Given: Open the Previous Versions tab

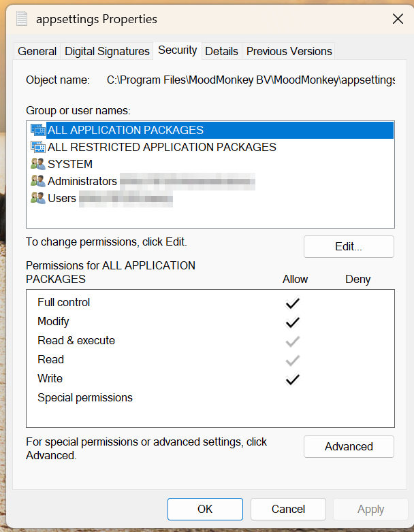Looking at the screenshot, I should 289,51.
